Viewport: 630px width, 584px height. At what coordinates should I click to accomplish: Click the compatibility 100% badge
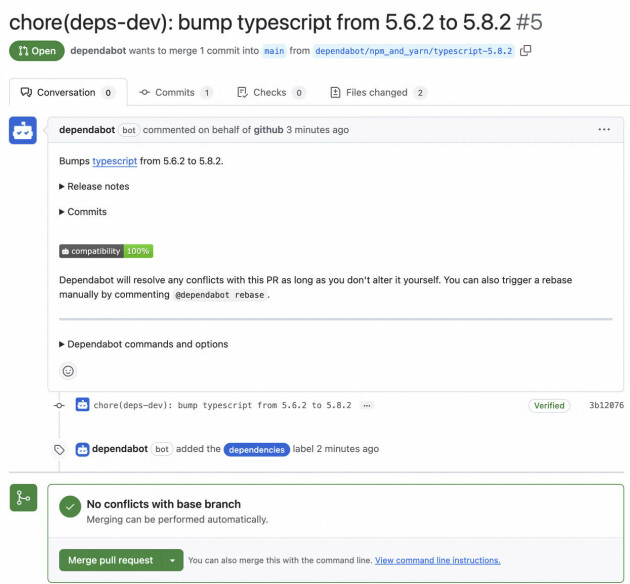pyautogui.click(x=106, y=251)
